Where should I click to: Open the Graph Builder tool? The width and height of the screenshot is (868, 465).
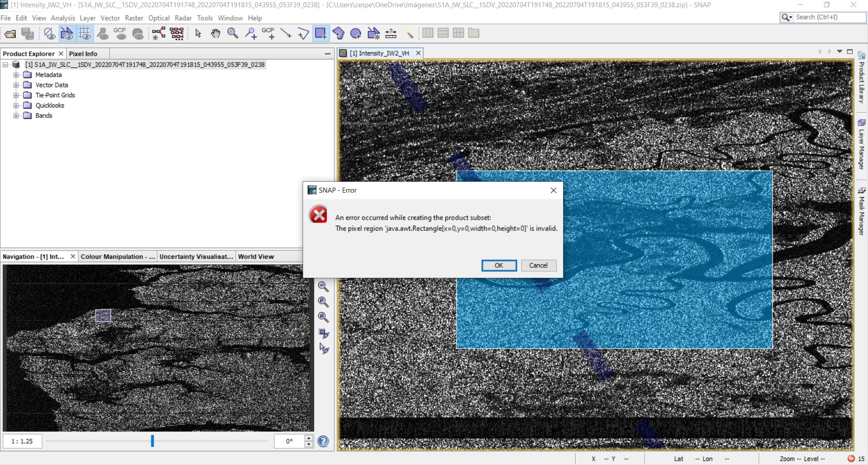point(159,33)
